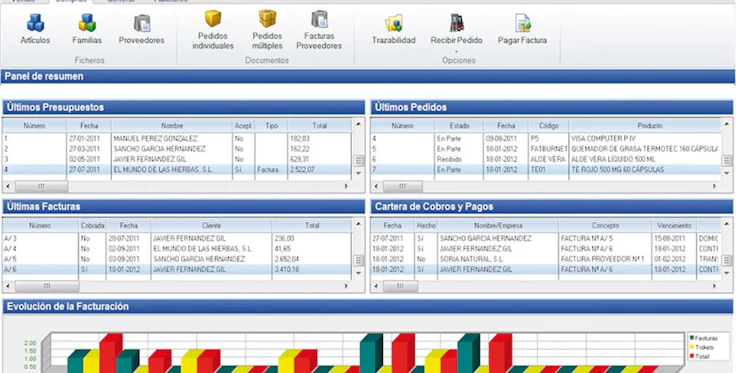736x373 pixels.
Task: Select budget row dated 02-05-2011
Action: point(177,159)
